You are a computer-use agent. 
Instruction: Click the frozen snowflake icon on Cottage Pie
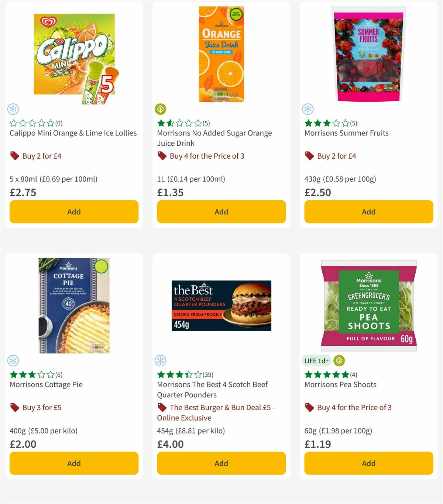pyautogui.click(x=13, y=360)
